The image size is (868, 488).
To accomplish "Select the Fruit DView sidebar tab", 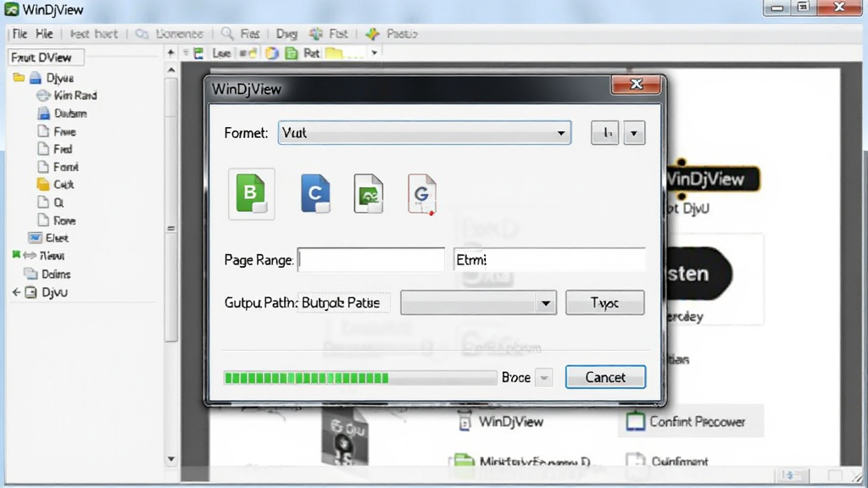I will 46,57.
